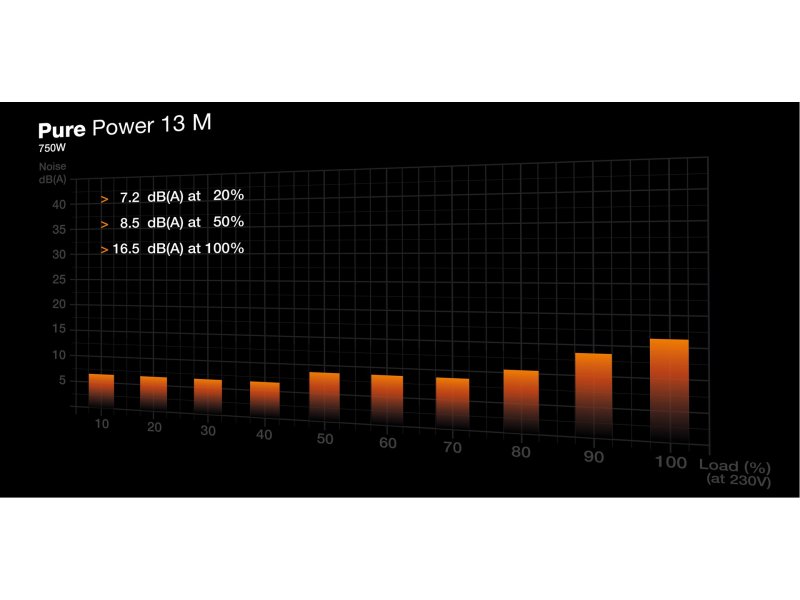Click the 25 tick on the noise axis
800x600 pixels.
(59, 280)
